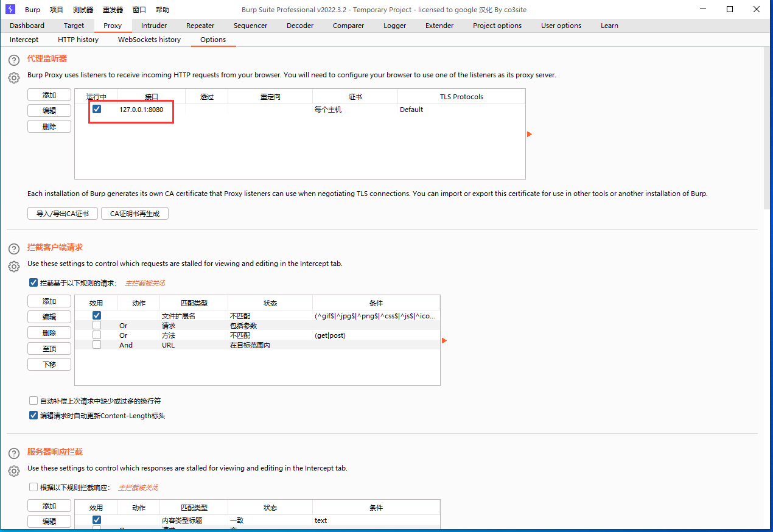Open help for 代理监听器 section

(x=14, y=60)
